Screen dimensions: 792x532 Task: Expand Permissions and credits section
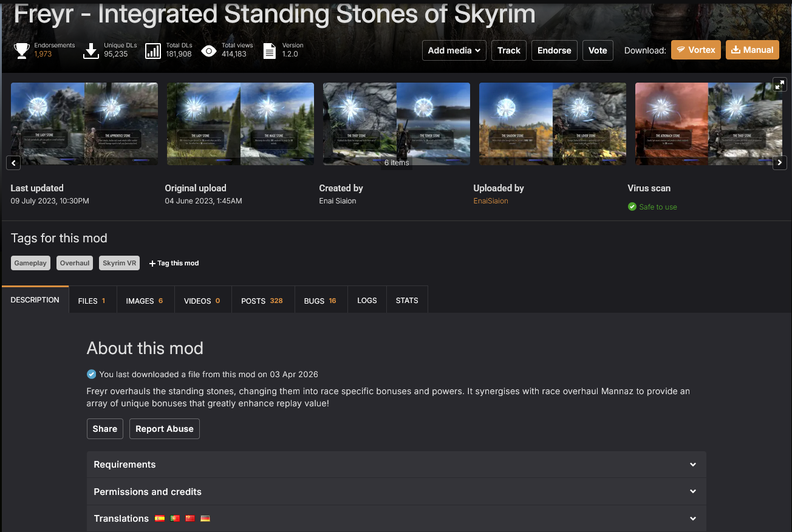[x=396, y=492]
